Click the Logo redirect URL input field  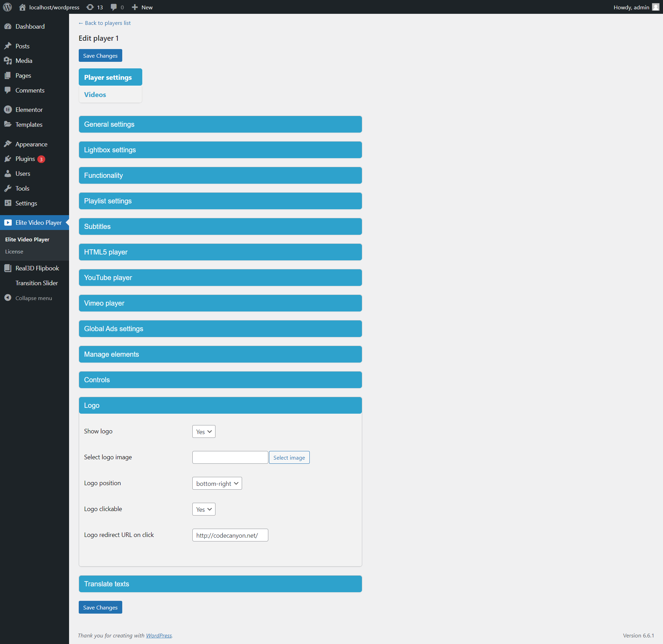point(230,535)
